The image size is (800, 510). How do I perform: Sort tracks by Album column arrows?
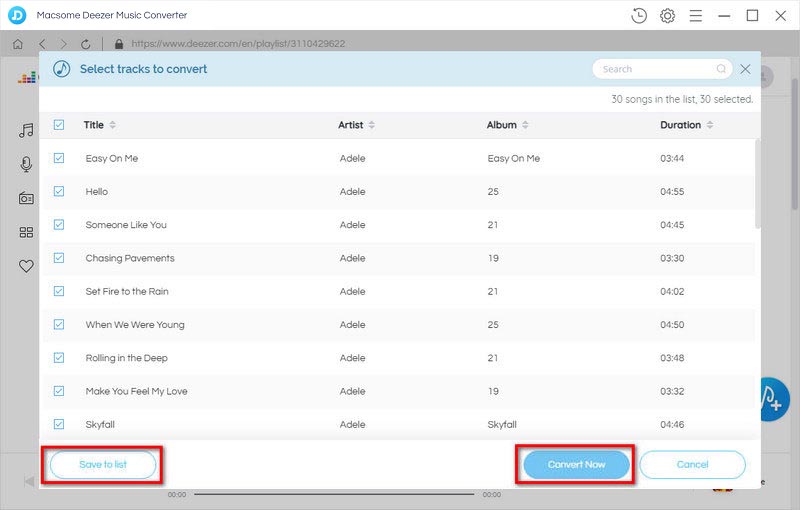pos(525,125)
